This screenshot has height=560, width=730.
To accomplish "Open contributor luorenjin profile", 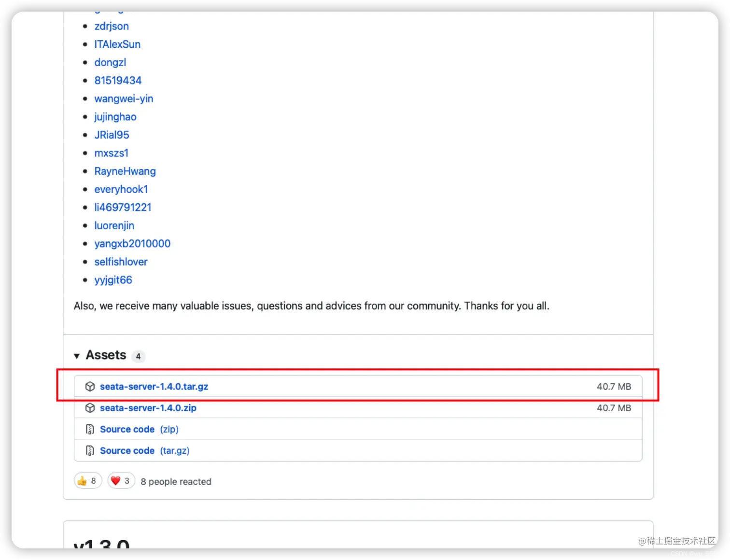I will click(x=114, y=225).
